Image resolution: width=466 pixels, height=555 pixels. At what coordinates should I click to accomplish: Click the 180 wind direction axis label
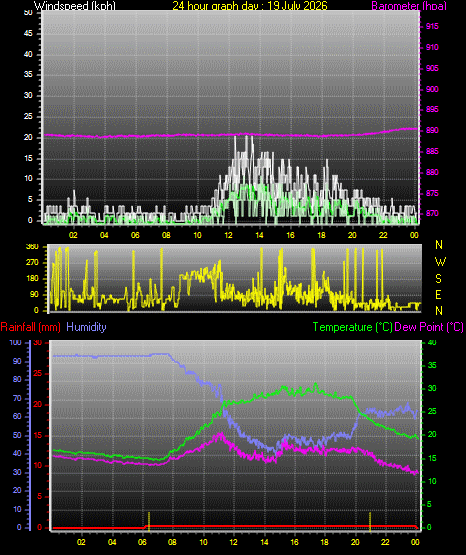[x=32, y=279]
